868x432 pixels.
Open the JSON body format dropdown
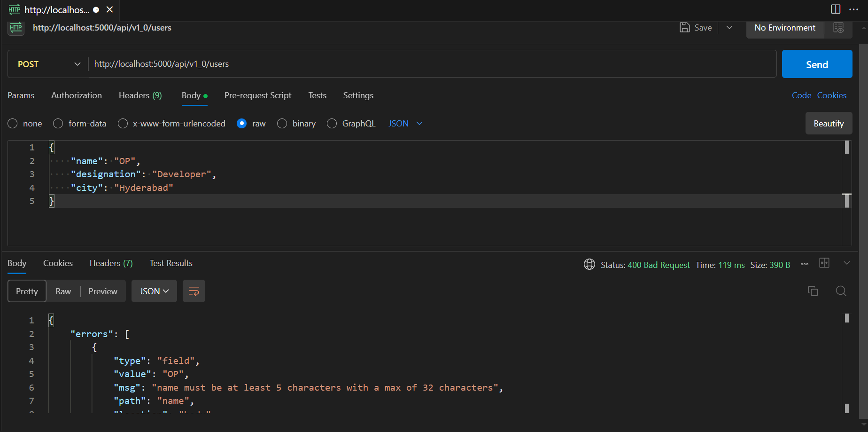406,124
